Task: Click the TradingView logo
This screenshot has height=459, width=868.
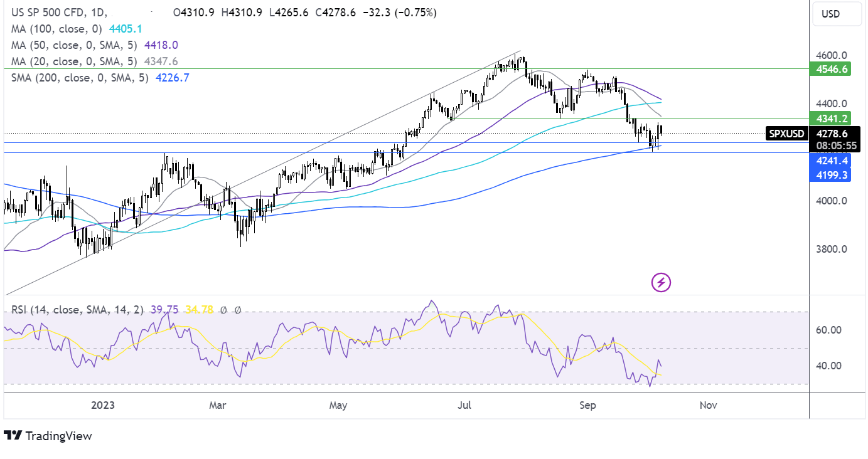Action: click(x=48, y=436)
